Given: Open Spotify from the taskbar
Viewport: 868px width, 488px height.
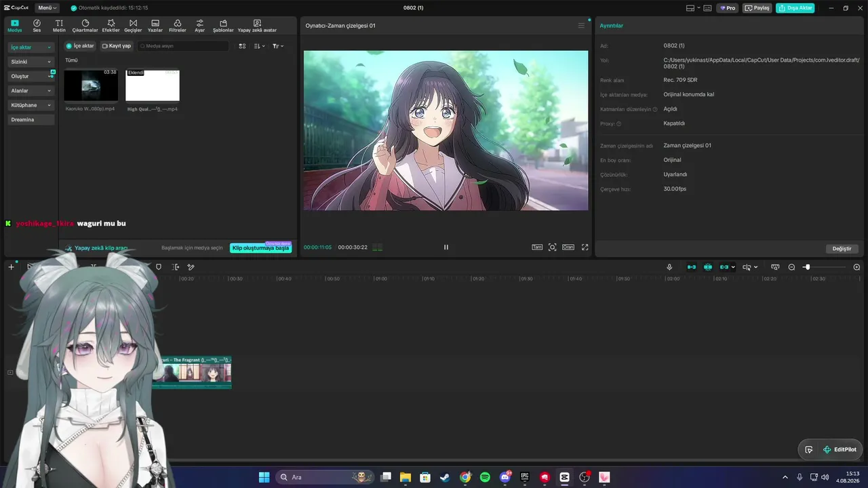Looking at the screenshot, I should coord(485,477).
